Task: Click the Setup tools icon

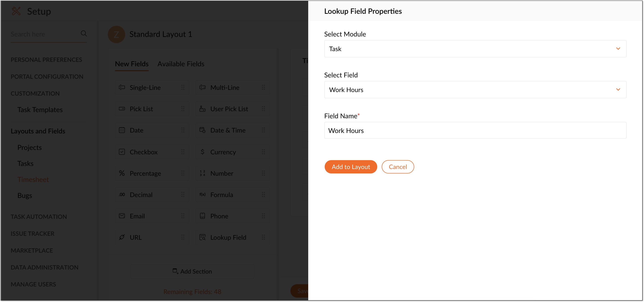Action: [16, 11]
